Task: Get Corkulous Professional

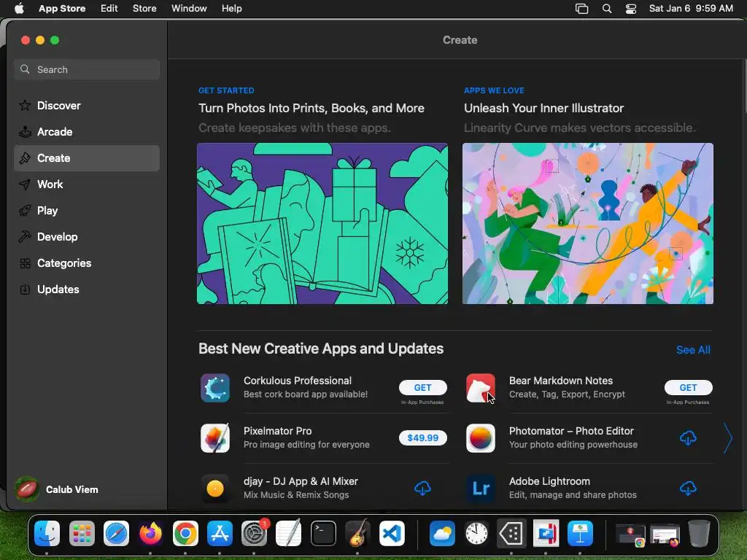Action: pos(422,388)
